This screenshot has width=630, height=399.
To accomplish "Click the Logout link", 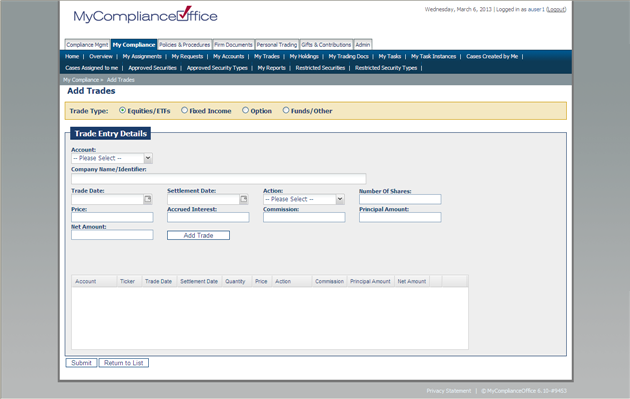I will pos(556,10).
